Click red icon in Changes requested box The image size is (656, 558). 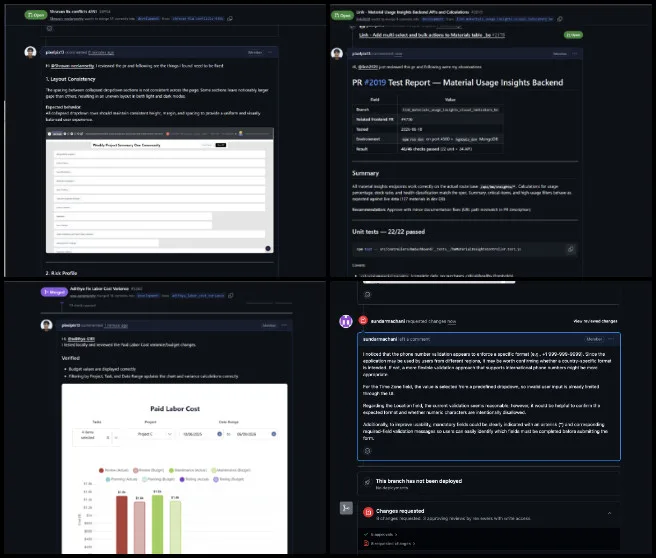[x=368, y=512]
